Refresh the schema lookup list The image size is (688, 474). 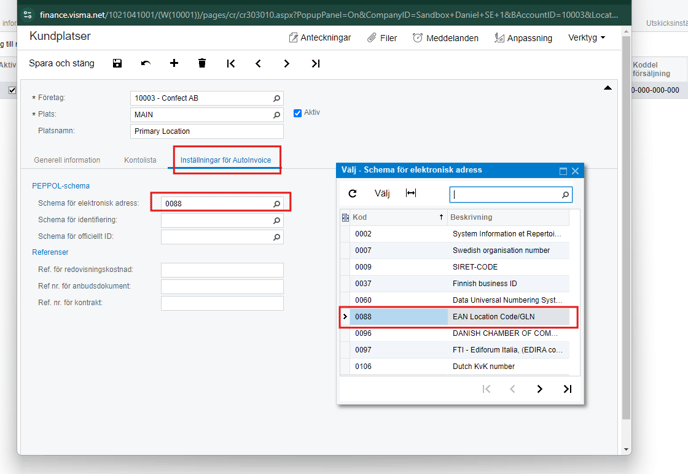pyautogui.click(x=352, y=194)
